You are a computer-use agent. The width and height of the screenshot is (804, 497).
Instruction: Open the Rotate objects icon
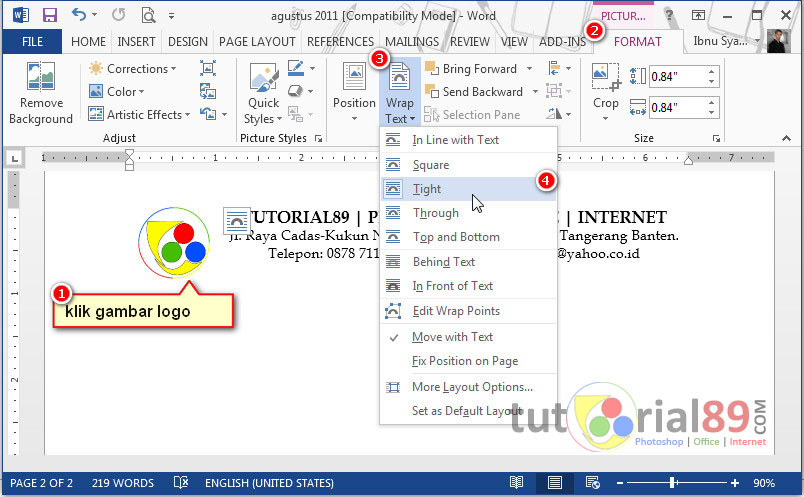[554, 114]
